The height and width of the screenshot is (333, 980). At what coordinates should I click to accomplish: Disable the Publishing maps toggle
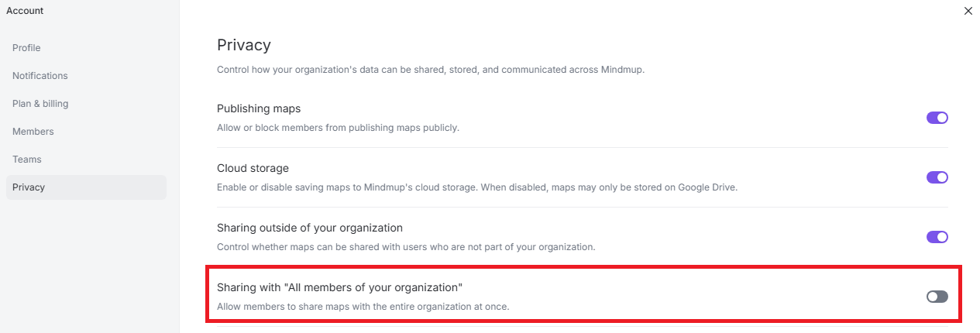coord(937,118)
